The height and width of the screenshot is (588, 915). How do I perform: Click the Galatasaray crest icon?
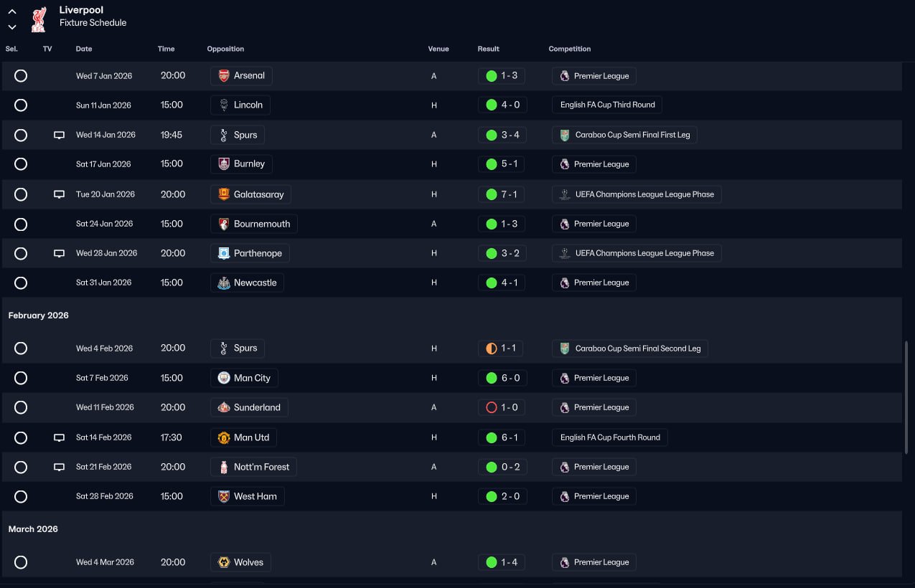(224, 194)
